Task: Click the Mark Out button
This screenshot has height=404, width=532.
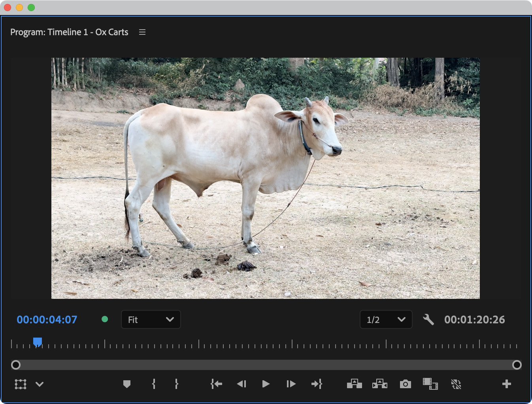Action: coord(177,384)
